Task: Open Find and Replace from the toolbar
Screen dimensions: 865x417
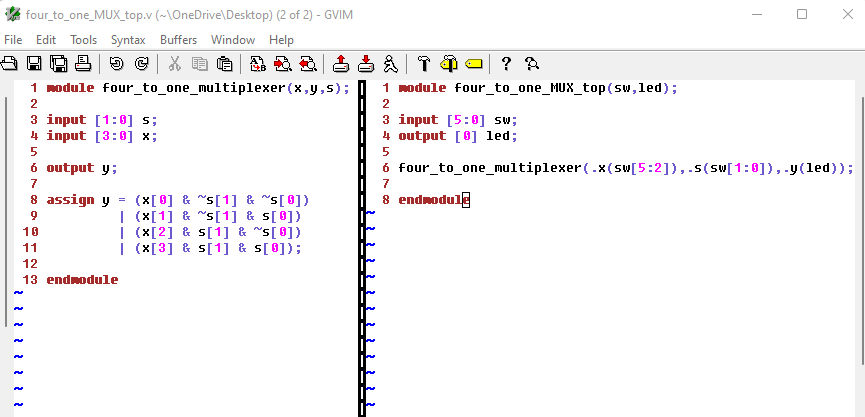Action: (x=258, y=64)
